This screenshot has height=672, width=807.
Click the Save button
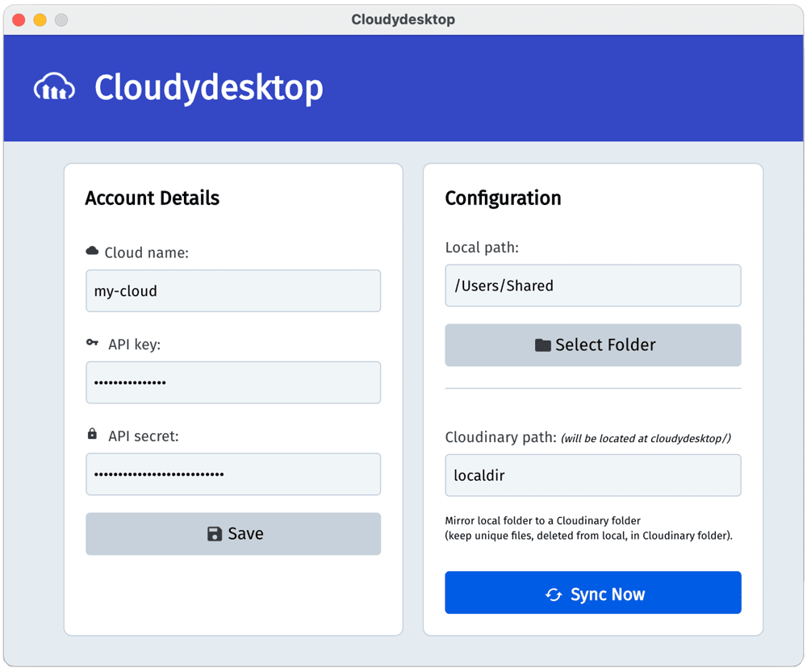pos(233,533)
